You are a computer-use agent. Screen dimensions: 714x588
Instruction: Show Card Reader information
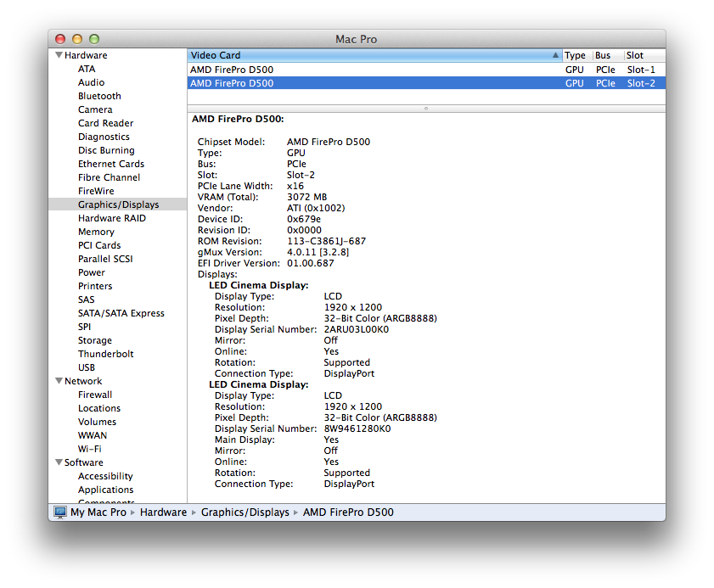click(105, 123)
